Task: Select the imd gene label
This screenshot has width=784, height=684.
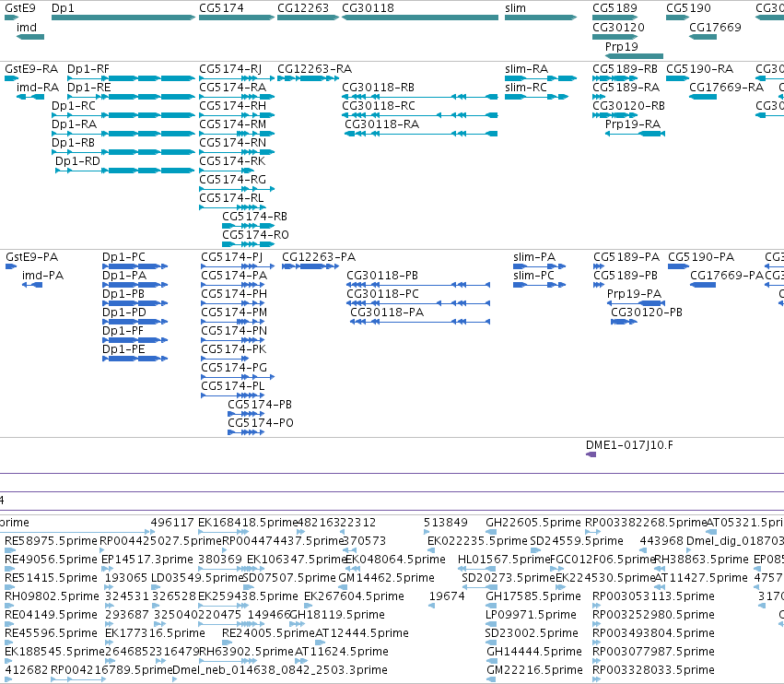Action: click(x=27, y=27)
